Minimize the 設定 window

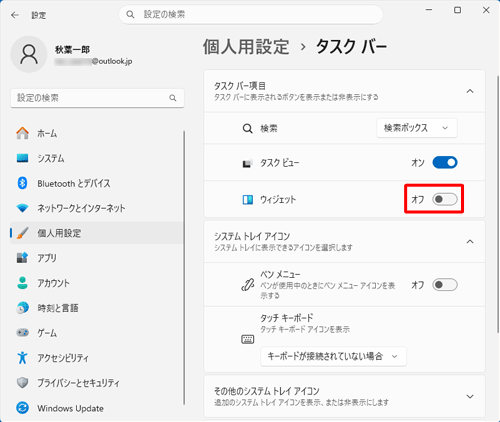[429, 10]
